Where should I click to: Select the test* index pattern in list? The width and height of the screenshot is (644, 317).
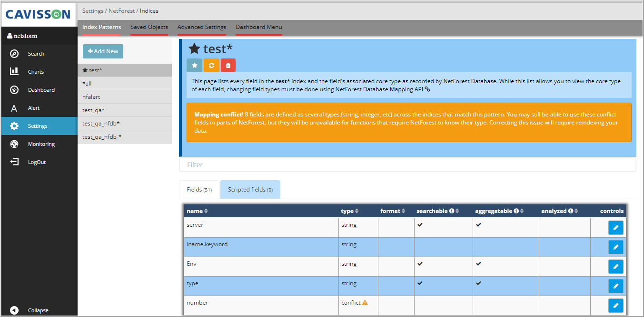[125, 70]
